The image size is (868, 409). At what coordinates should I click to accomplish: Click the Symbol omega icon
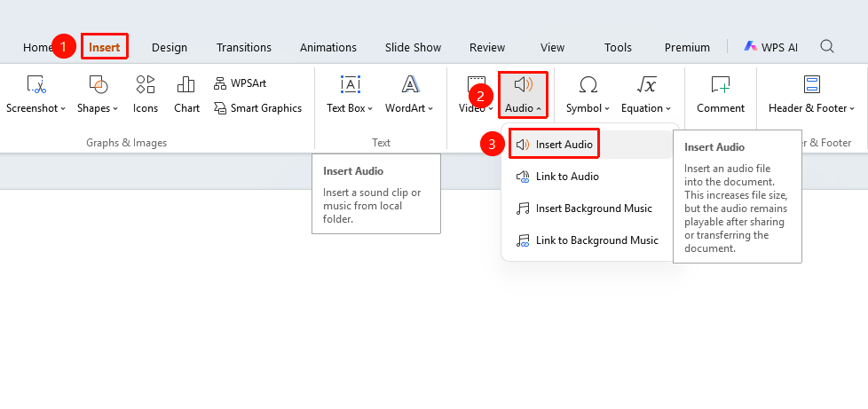point(588,84)
